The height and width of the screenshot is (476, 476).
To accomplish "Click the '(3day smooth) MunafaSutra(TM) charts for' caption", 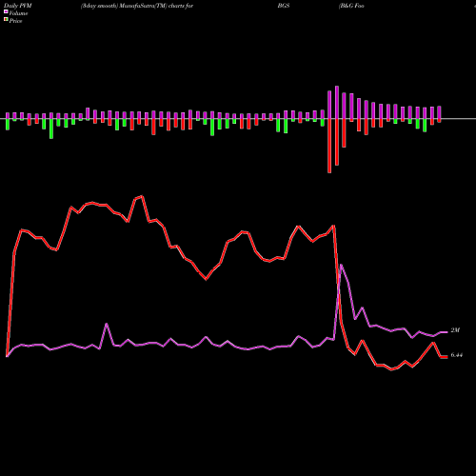I will [x=137, y=6].
